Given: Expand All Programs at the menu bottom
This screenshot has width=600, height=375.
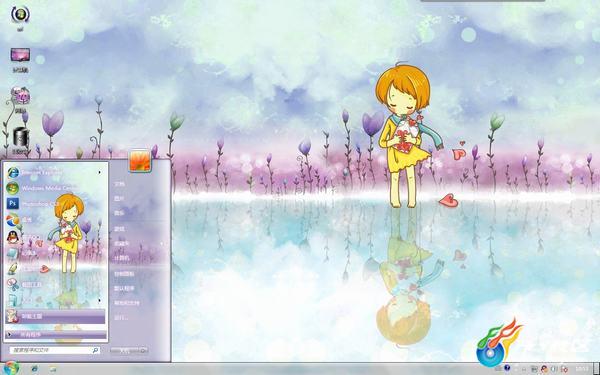Looking at the screenshot, I should click(x=55, y=335).
